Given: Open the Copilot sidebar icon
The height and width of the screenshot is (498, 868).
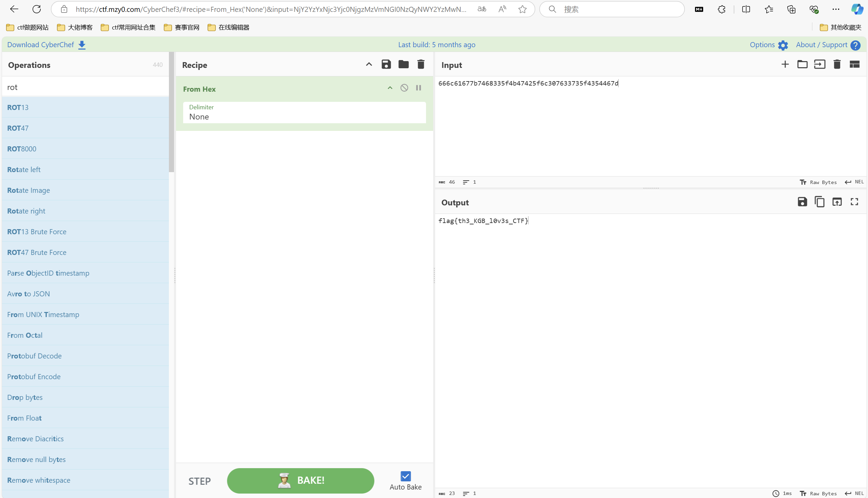Looking at the screenshot, I should coord(857,9).
